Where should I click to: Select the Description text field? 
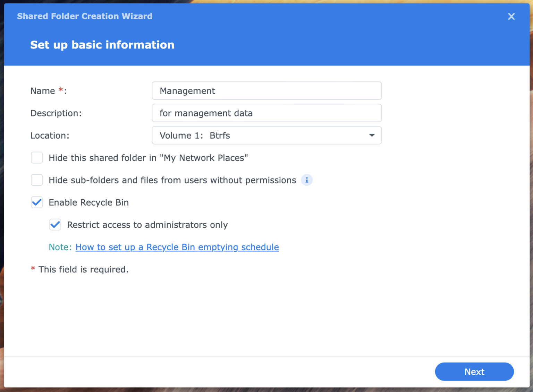tap(266, 113)
